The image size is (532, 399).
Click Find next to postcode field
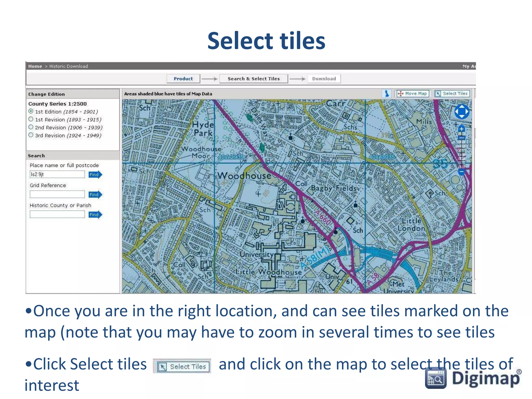[x=95, y=175]
